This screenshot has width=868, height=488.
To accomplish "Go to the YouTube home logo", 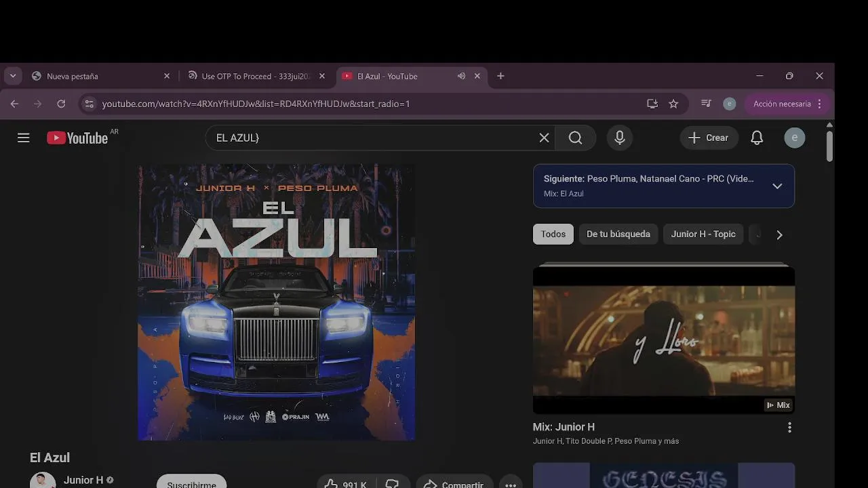I will pyautogui.click(x=77, y=138).
